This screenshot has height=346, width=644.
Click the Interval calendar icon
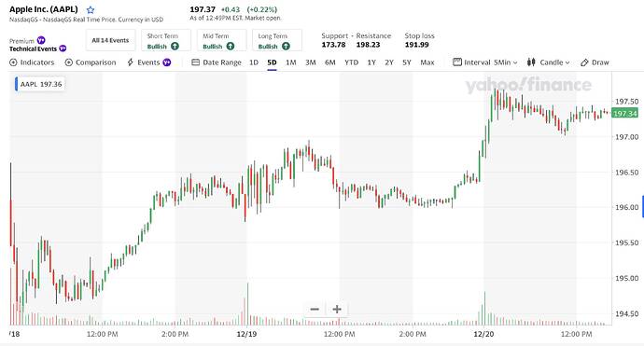coord(457,62)
